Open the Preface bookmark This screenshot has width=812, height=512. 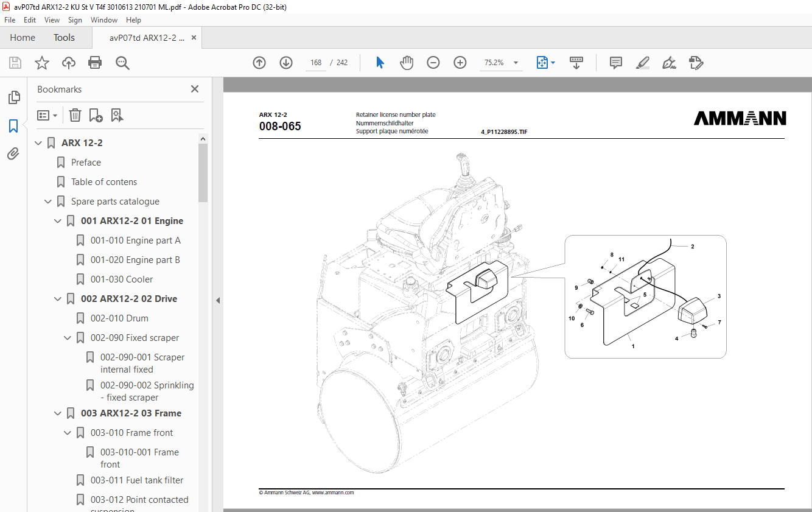click(86, 163)
